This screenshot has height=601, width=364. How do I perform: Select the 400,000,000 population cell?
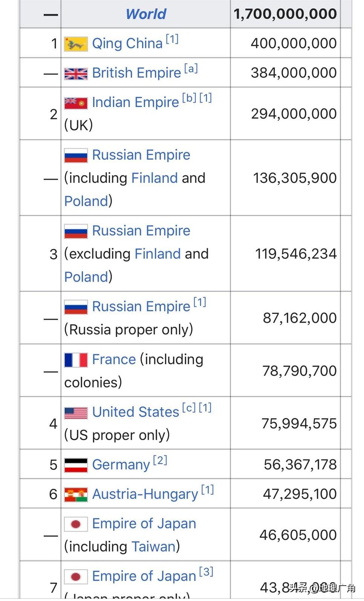click(293, 43)
